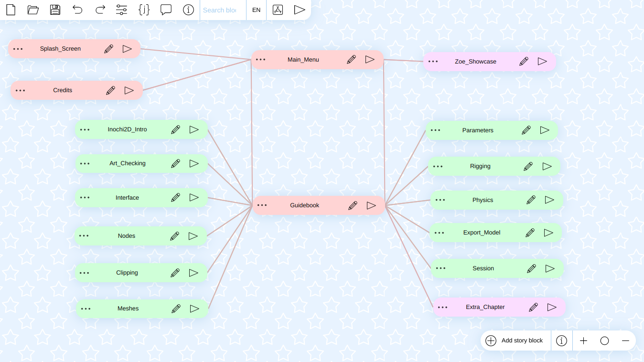644x362 pixels.
Task: Open a project with the folder icon
Action: (33, 10)
